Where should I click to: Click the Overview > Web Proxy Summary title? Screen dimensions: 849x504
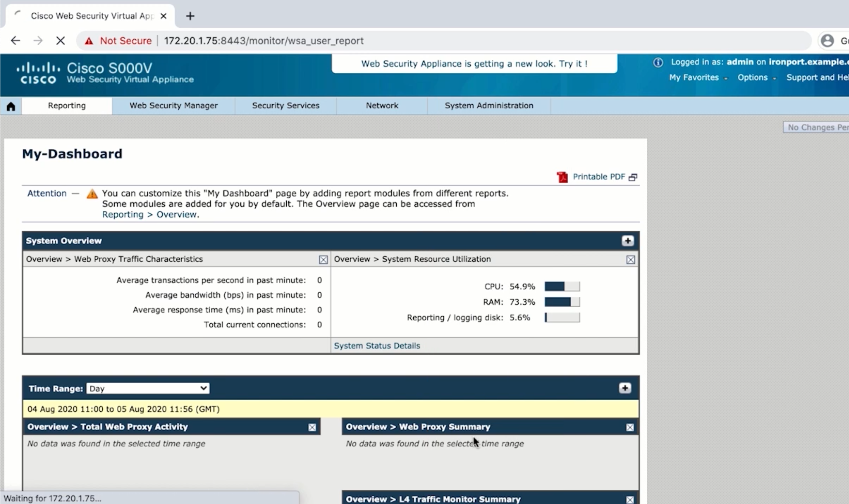pos(418,427)
